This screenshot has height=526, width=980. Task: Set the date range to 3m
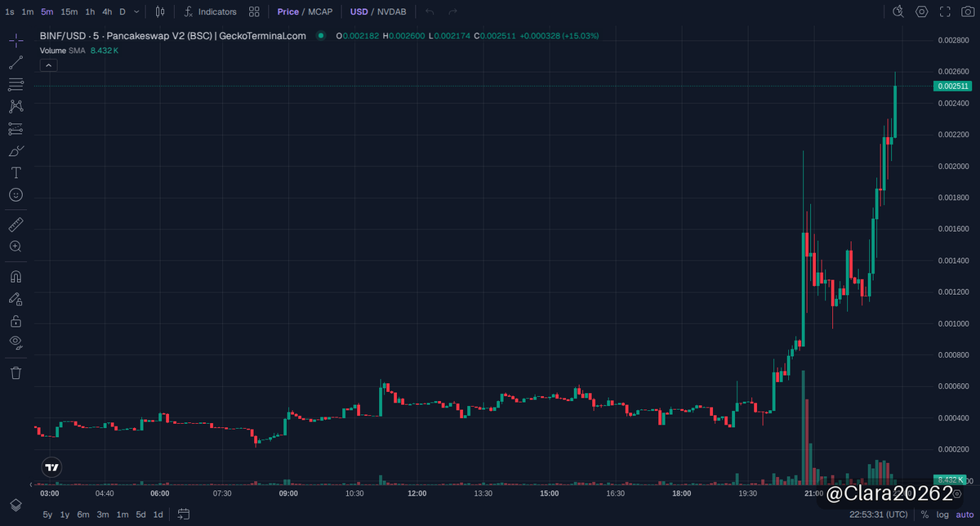point(103,515)
